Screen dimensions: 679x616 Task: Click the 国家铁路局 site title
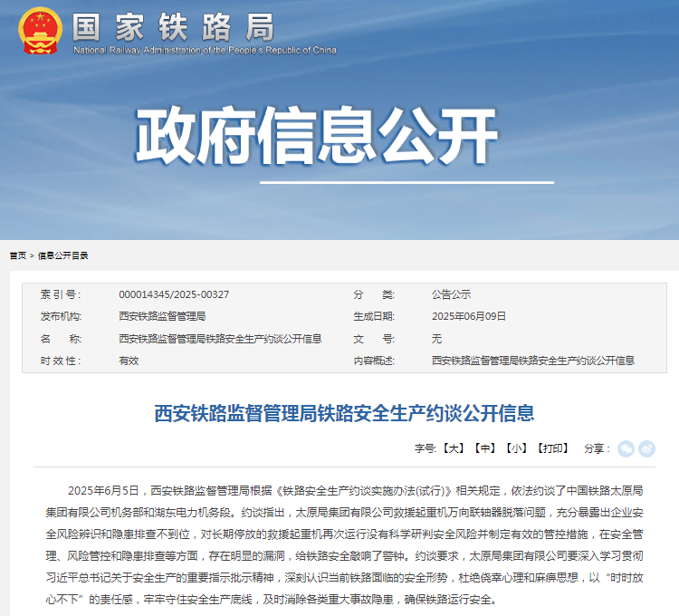pyautogui.click(x=172, y=26)
